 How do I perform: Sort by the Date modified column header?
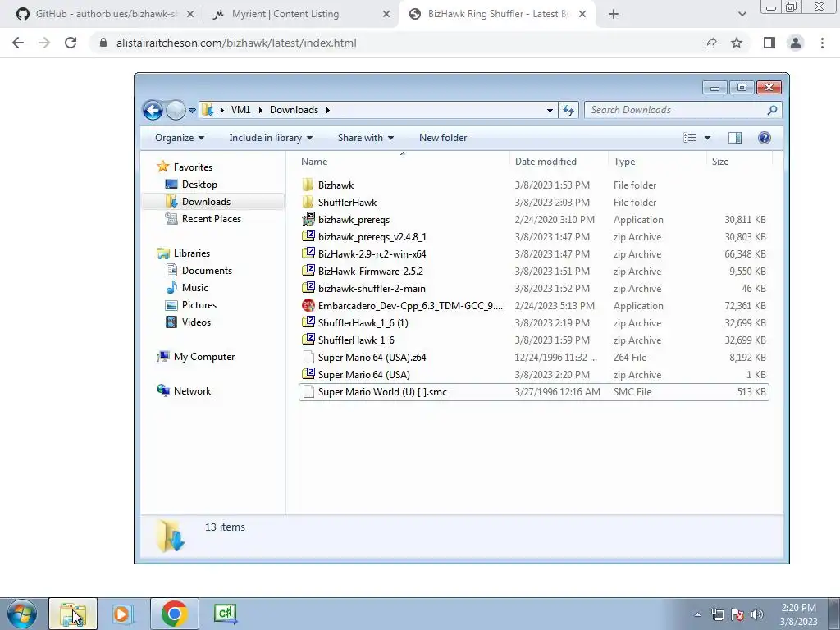tap(546, 162)
